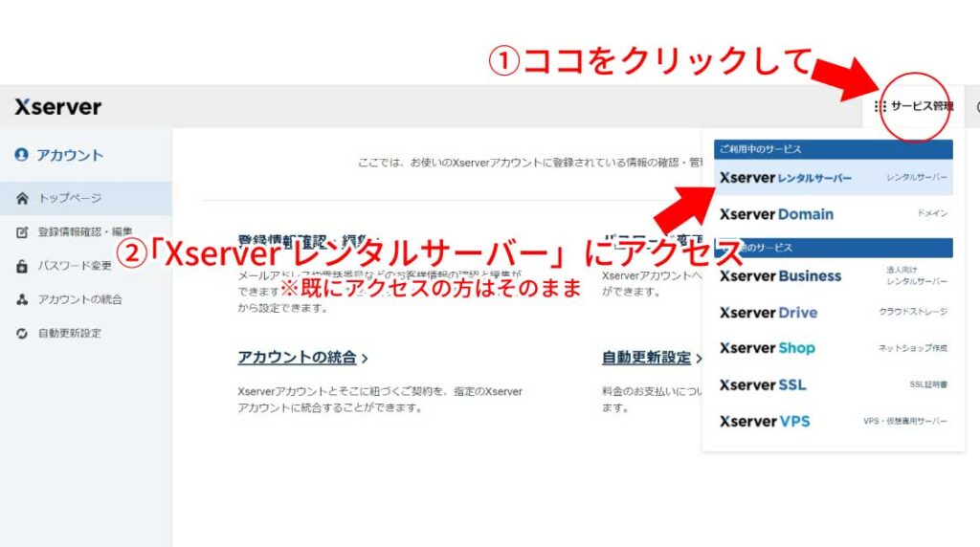Viewport: 980px width, 547px height.
Task: Click the lock icon beside パスワード変更
Action: tap(22, 266)
